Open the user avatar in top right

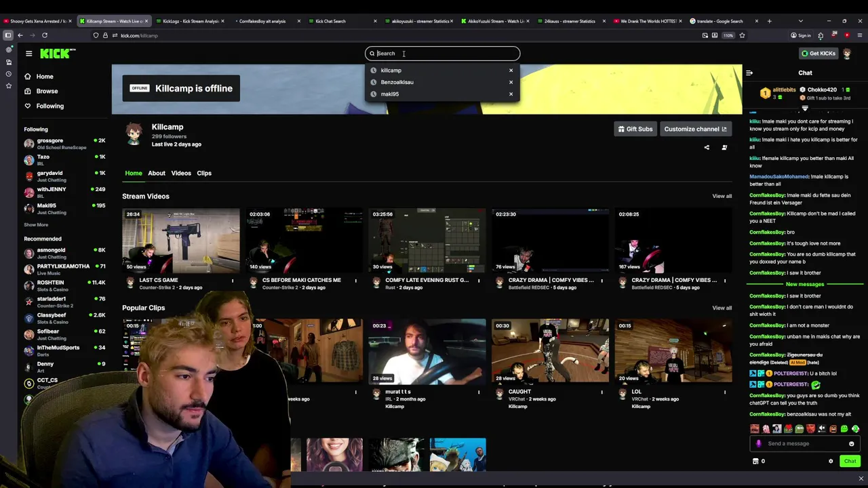pyautogui.click(x=847, y=54)
